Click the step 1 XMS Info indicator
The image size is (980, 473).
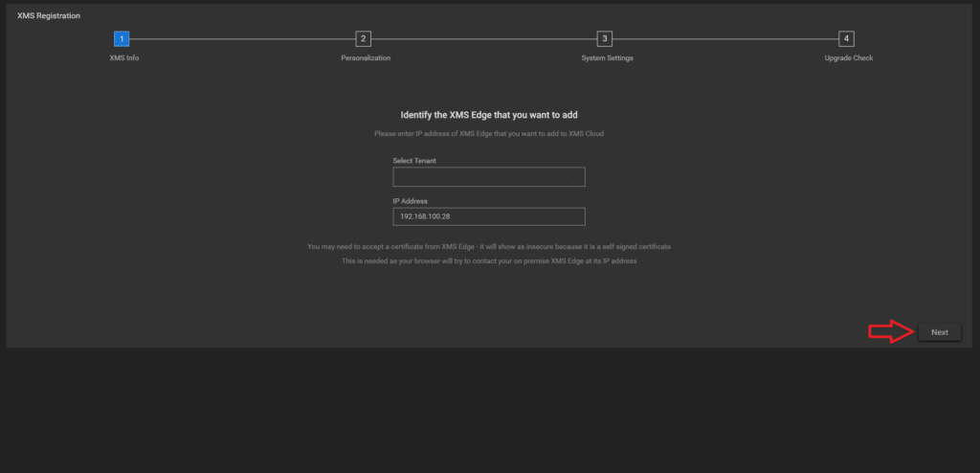click(122, 38)
